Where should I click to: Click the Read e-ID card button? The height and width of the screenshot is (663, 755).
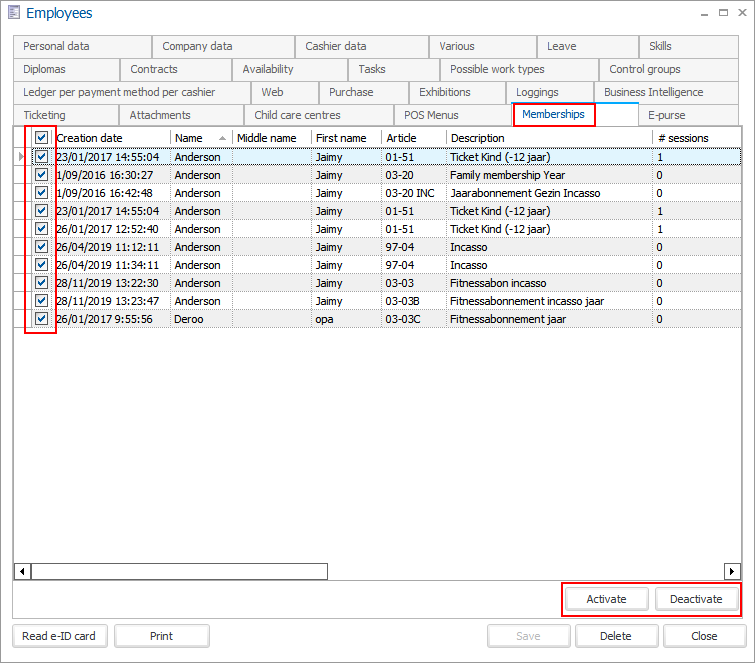tap(59, 636)
